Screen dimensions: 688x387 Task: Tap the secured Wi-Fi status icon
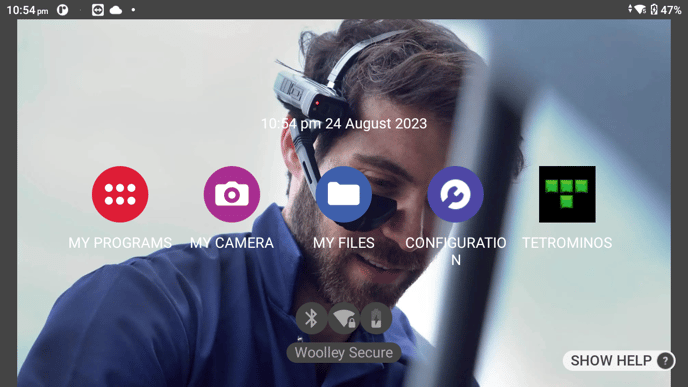click(x=344, y=318)
